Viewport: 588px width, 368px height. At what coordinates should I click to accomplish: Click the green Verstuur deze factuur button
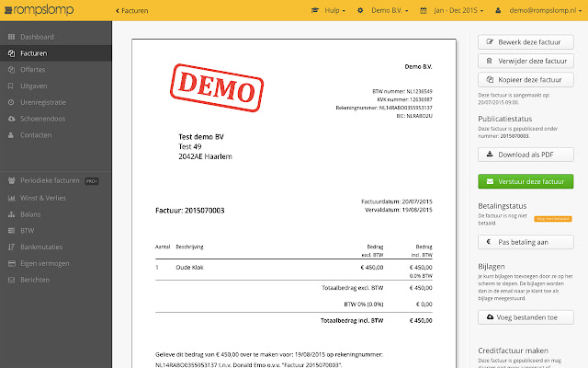526,181
